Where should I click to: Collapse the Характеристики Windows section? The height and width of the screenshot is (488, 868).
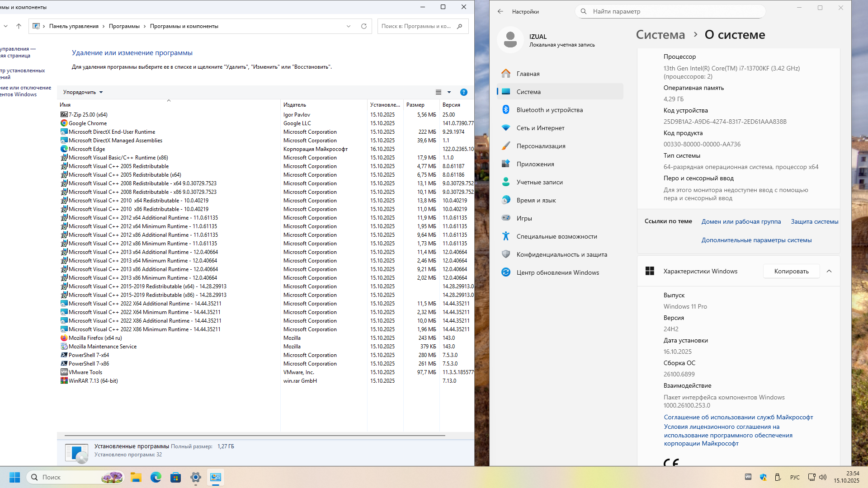tap(829, 271)
